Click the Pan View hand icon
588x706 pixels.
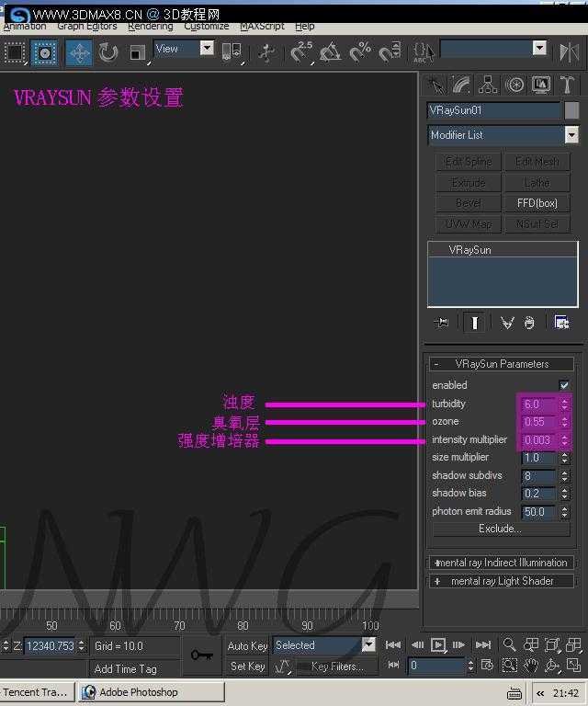pos(531,666)
